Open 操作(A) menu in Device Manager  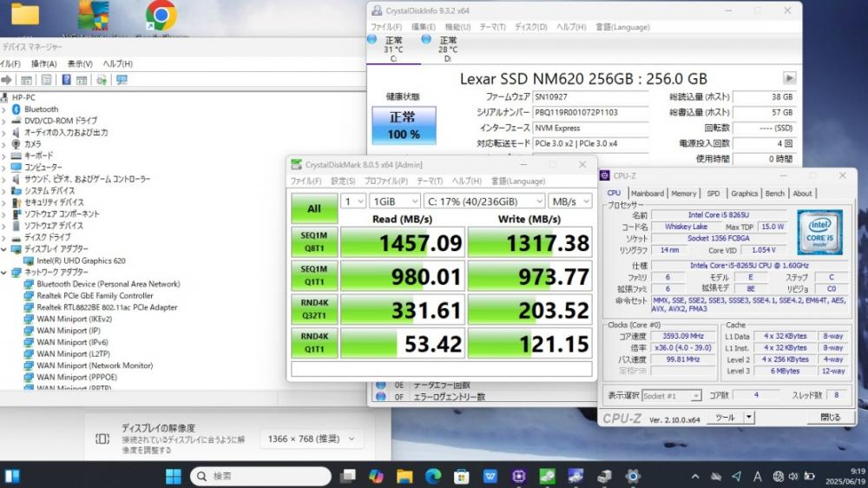pos(43,63)
